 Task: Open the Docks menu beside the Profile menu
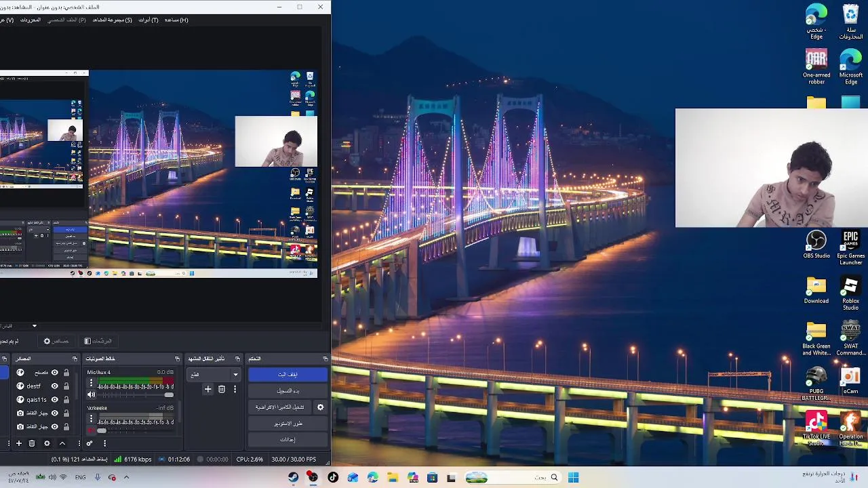(x=30, y=20)
